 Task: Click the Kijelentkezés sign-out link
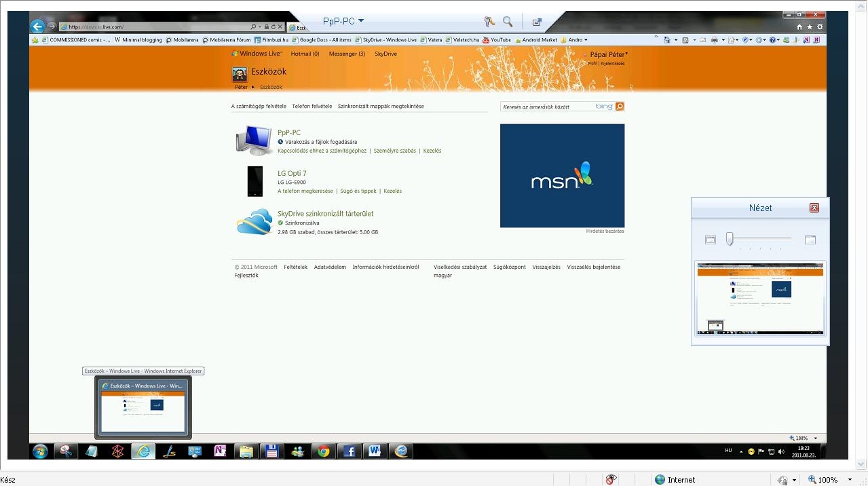coord(612,63)
